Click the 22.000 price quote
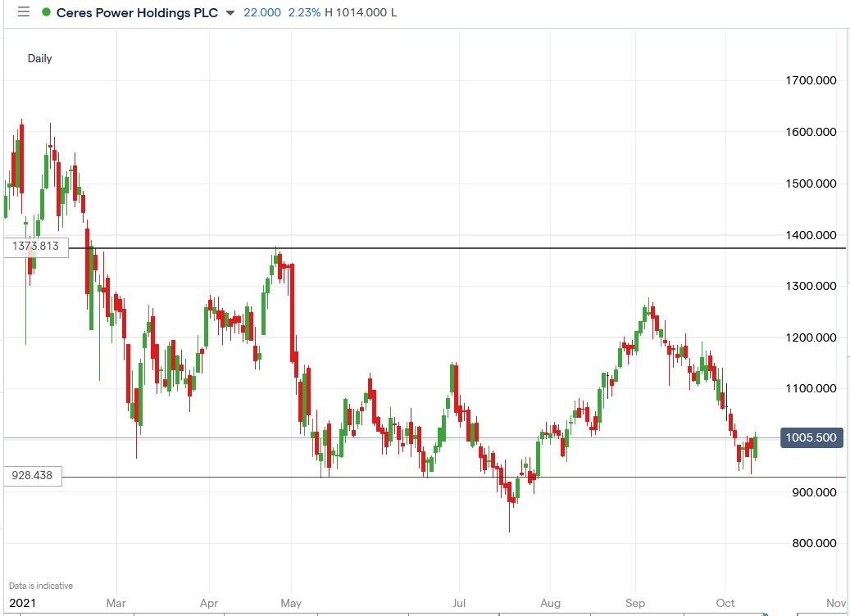 (x=262, y=12)
